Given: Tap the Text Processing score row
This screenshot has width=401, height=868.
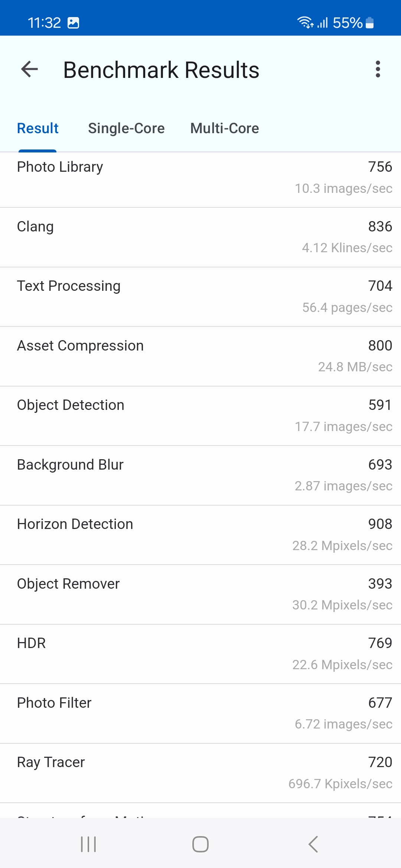Looking at the screenshot, I should pyautogui.click(x=200, y=296).
